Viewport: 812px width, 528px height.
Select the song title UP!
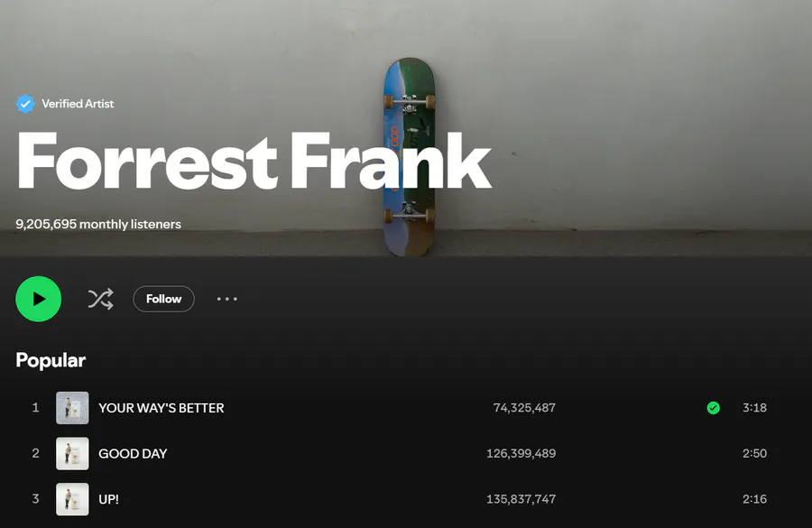tap(109, 499)
